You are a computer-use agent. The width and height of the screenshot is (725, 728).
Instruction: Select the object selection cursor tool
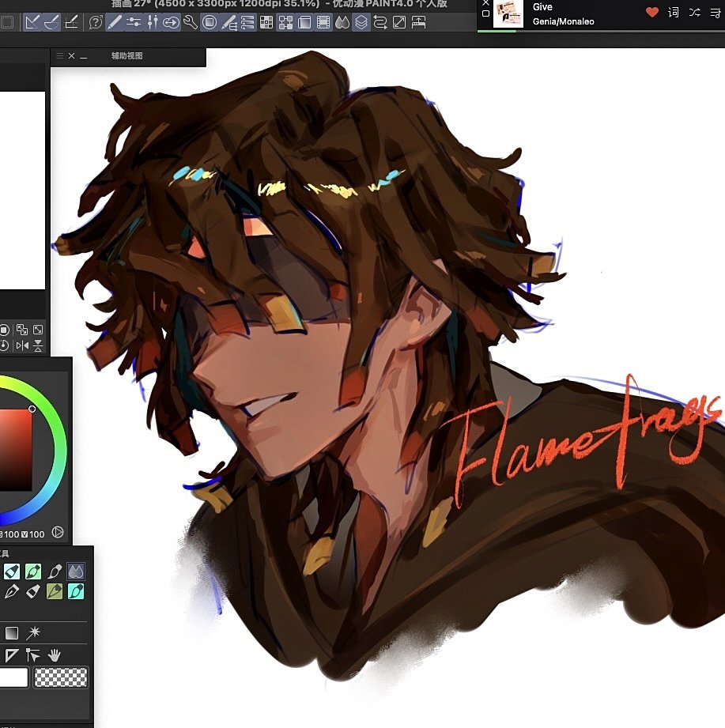[32, 655]
